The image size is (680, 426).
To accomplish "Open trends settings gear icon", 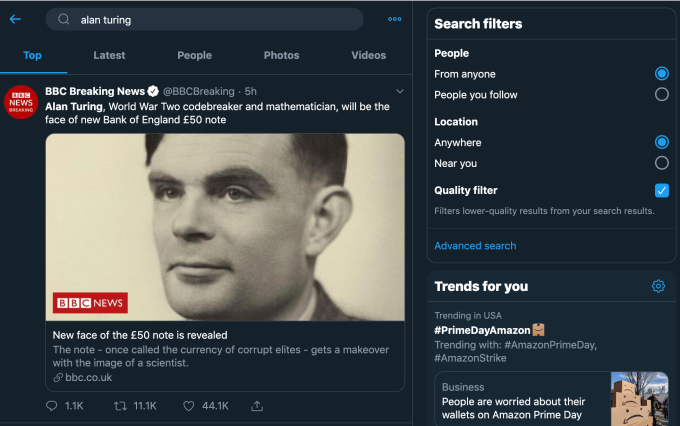I will [658, 286].
